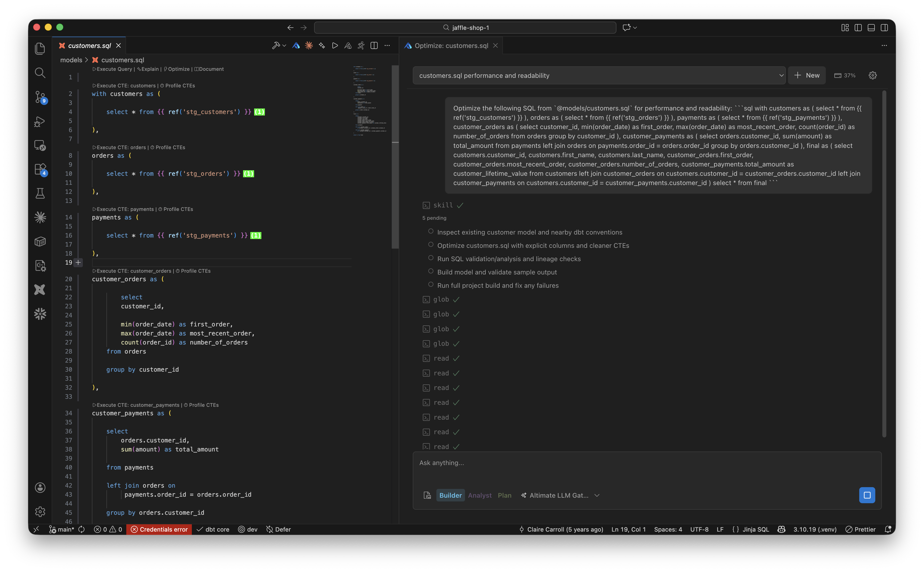Expand the dbt build hammer dropdown arrow

[284, 45]
